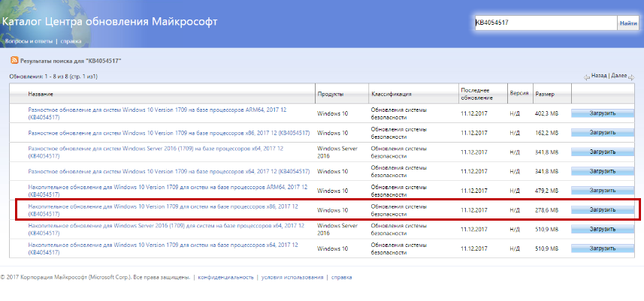Screen dimensions: 644x301
Task: Click the left arrow icon before Назад
Action: coord(587,77)
